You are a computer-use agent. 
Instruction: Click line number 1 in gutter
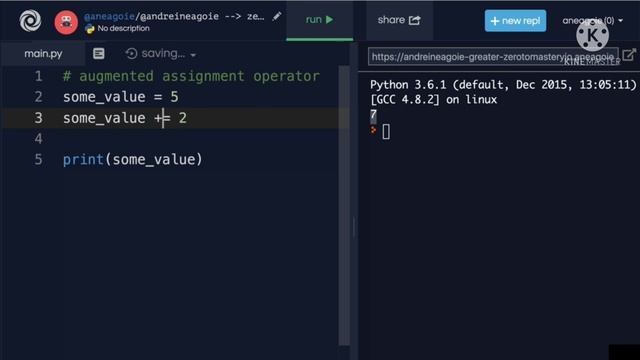[x=38, y=76]
